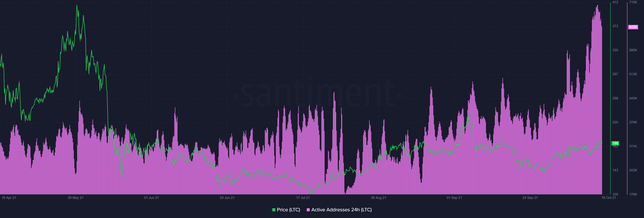Select the 16 Oct 21 date label
This screenshot has height=218, width=644.
click(x=608, y=198)
